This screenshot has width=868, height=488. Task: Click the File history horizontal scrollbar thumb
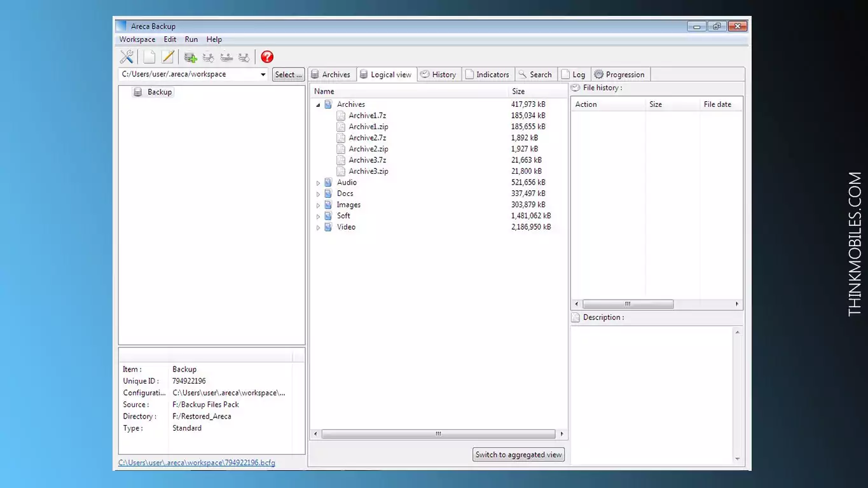pos(628,304)
